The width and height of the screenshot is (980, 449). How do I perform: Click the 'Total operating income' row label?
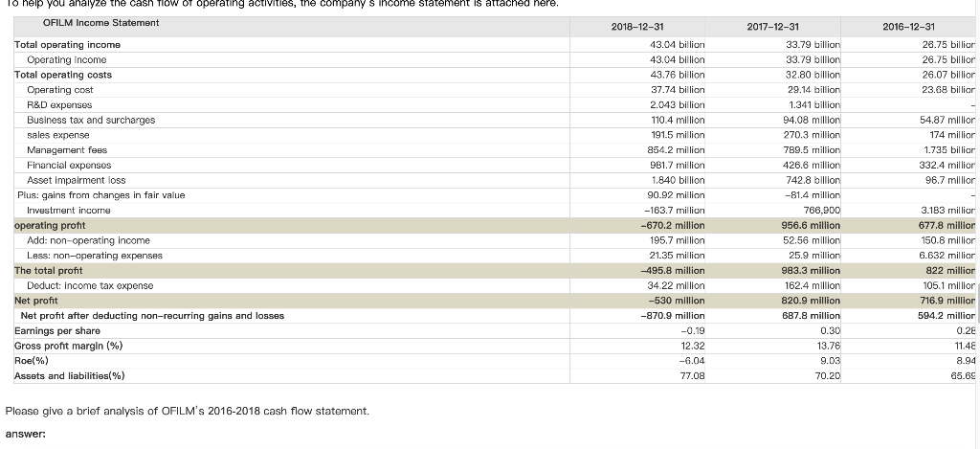pyautogui.click(x=68, y=45)
